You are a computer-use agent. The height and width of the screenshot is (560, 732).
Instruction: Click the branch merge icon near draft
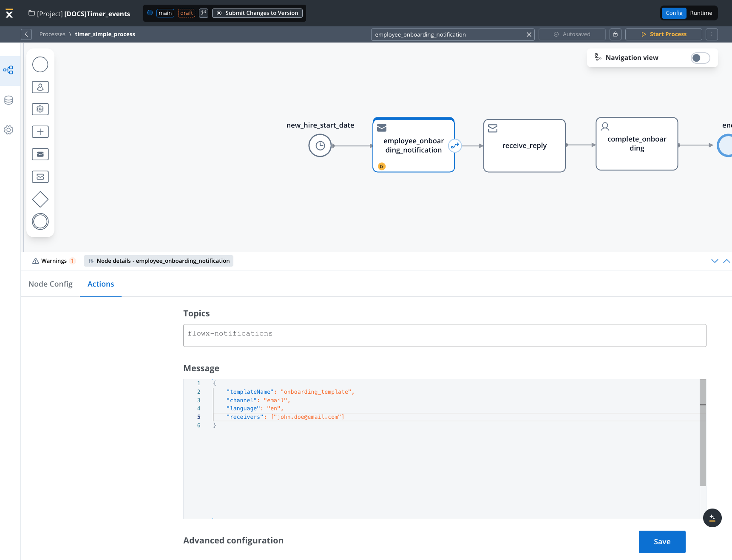[x=204, y=13]
